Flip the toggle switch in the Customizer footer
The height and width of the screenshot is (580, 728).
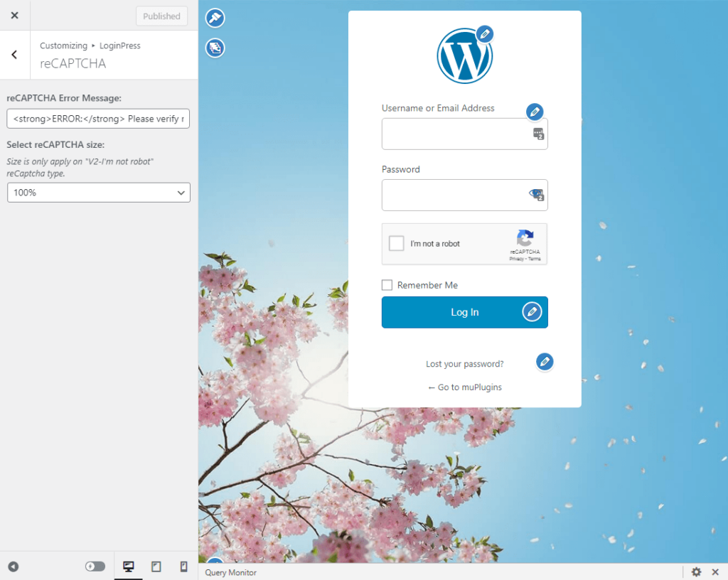(x=95, y=566)
